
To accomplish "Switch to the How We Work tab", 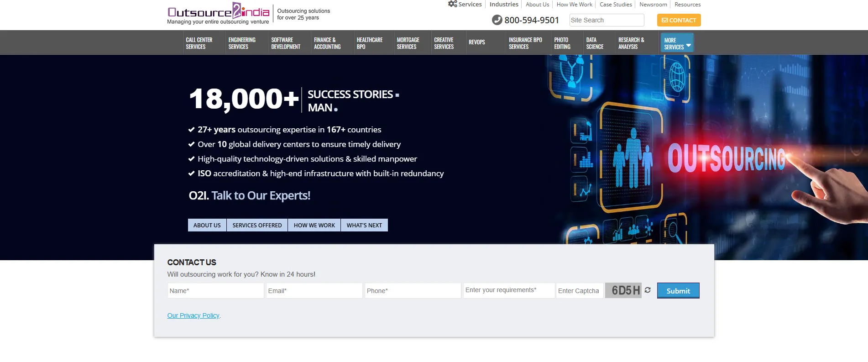I will [x=314, y=225].
